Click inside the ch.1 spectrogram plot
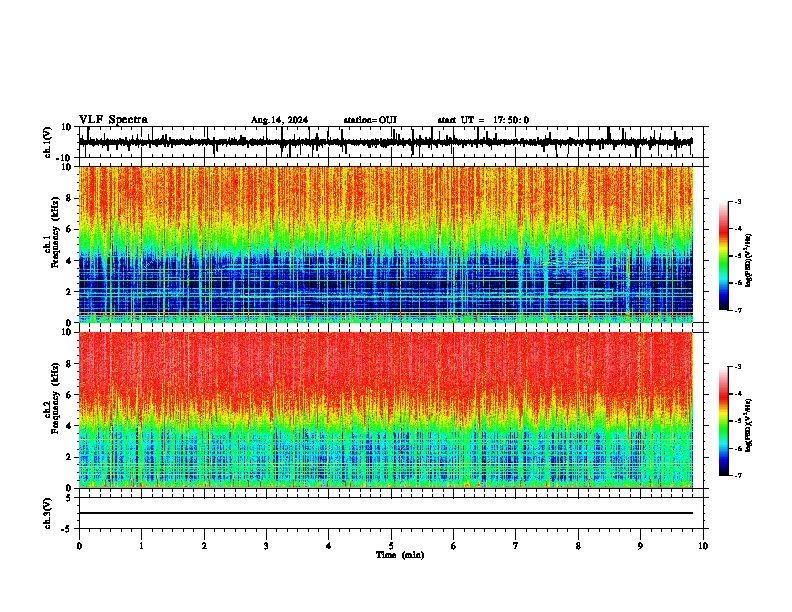792x612 pixels. (386, 244)
